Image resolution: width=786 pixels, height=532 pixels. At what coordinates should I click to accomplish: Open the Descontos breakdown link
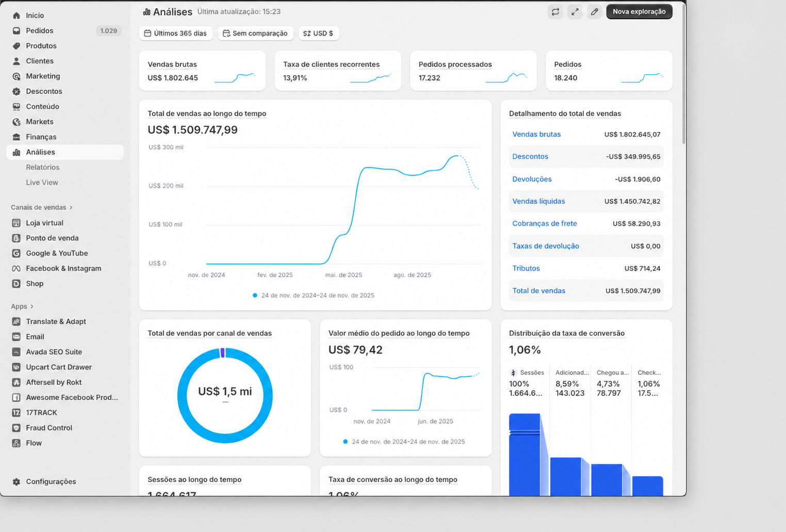[x=530, y=156]
